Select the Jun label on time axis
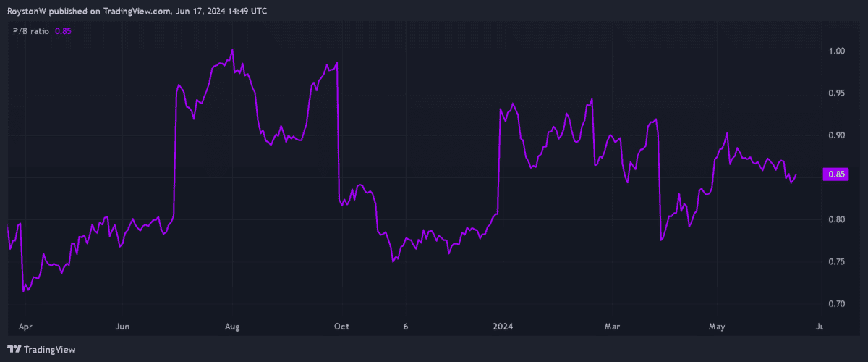 (124, 327)
